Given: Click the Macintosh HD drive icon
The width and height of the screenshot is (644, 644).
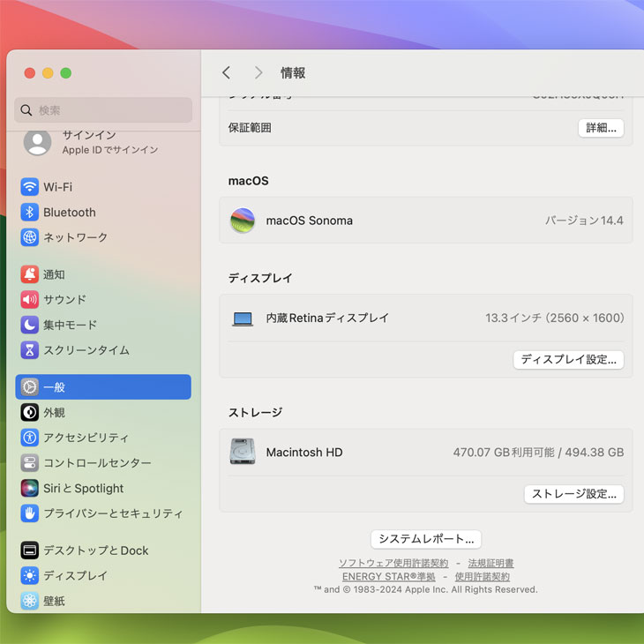Looking at the screenshot, I should [x=243, y=452].
